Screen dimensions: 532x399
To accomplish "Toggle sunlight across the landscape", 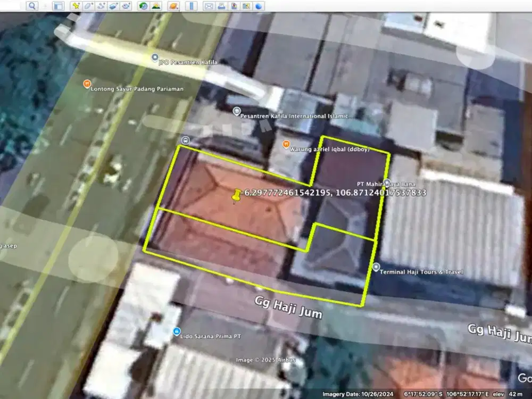I will tap(156, 6).
